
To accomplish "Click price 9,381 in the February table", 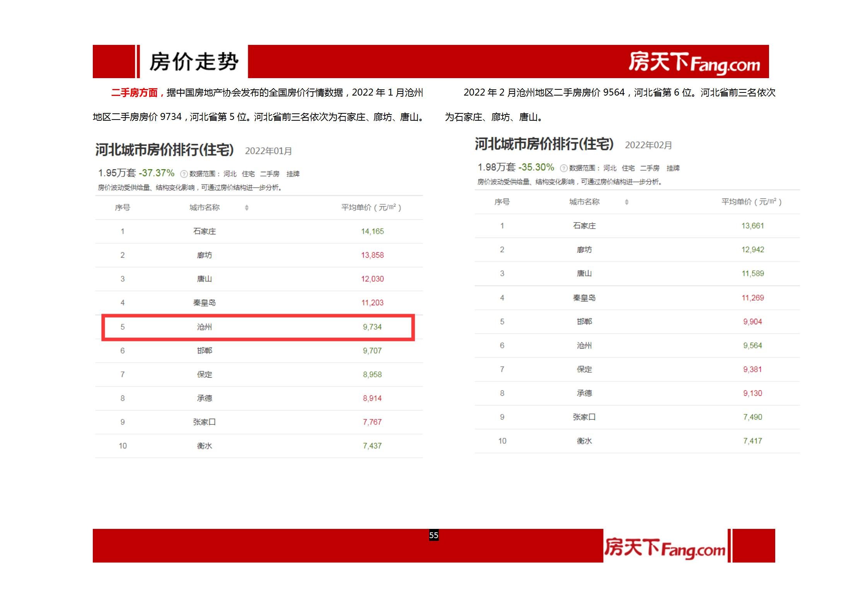I will 752,369.
